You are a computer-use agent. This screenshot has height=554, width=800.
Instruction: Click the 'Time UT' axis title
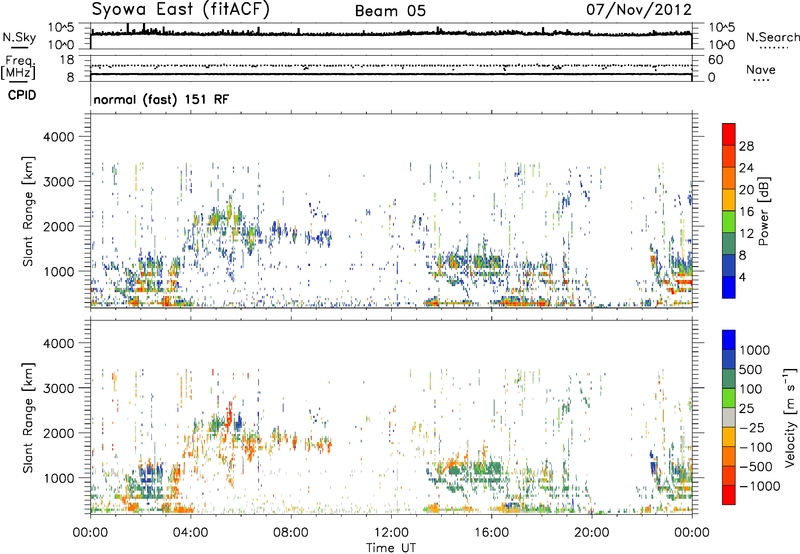(391, 548)
